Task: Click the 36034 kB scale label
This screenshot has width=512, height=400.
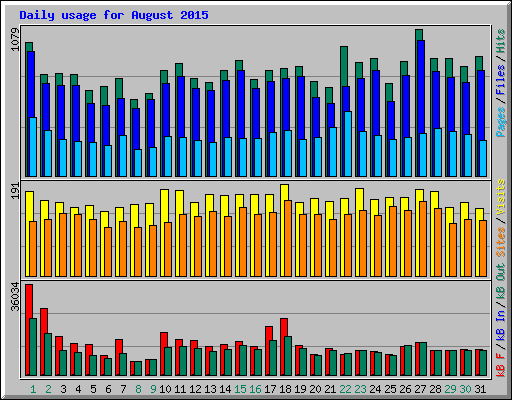Action: click(x=15, y=296)
